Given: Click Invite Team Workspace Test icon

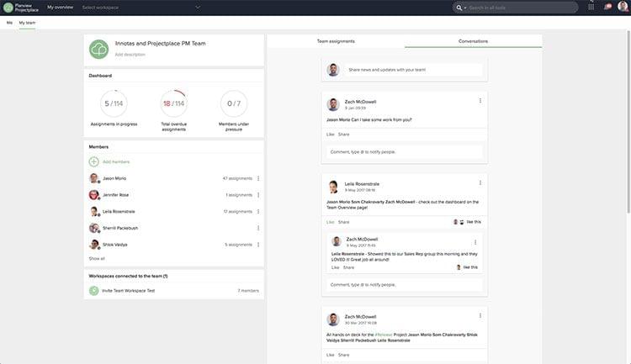Looking at the screenshot, I should [x=93, y=290].
